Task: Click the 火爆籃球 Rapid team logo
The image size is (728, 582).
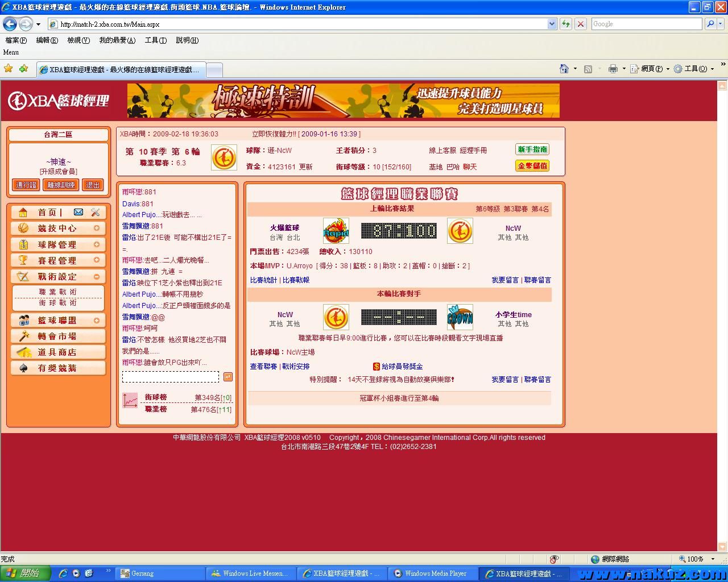Action: [336, 231]
